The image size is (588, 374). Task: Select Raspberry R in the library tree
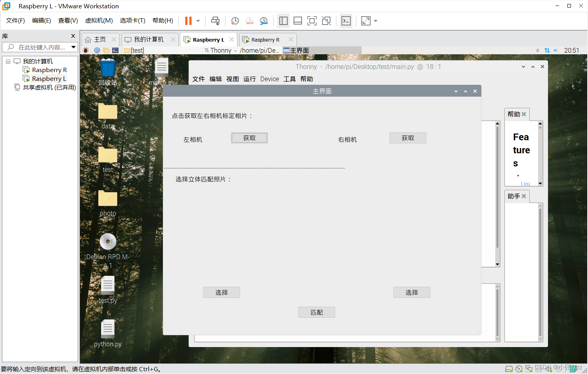[x=50, y=70]
